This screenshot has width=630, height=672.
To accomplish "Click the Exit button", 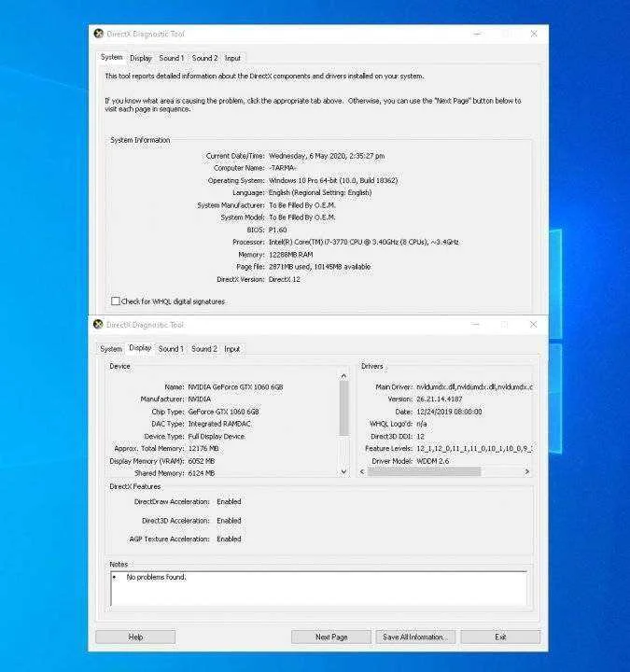I will [x=500, y=637].
